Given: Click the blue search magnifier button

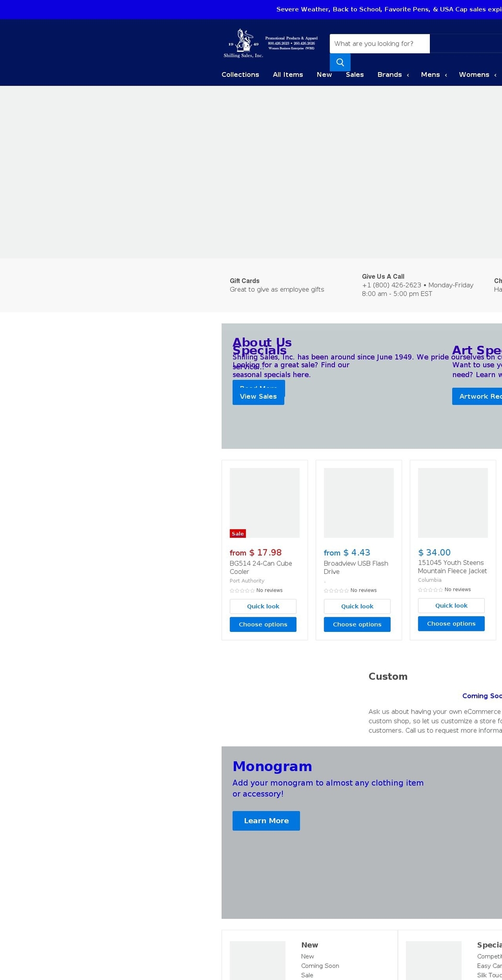Looking at the screenshot, I should [x=340, y=62].
